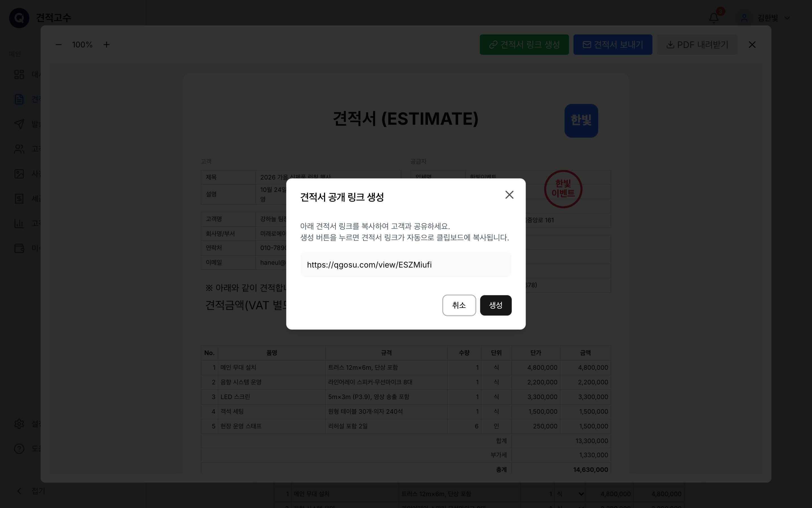Open the image gallery sidebar icon
Image resolution: width=812 pixels, height=508 pixels.
click(x=19, y=174)
